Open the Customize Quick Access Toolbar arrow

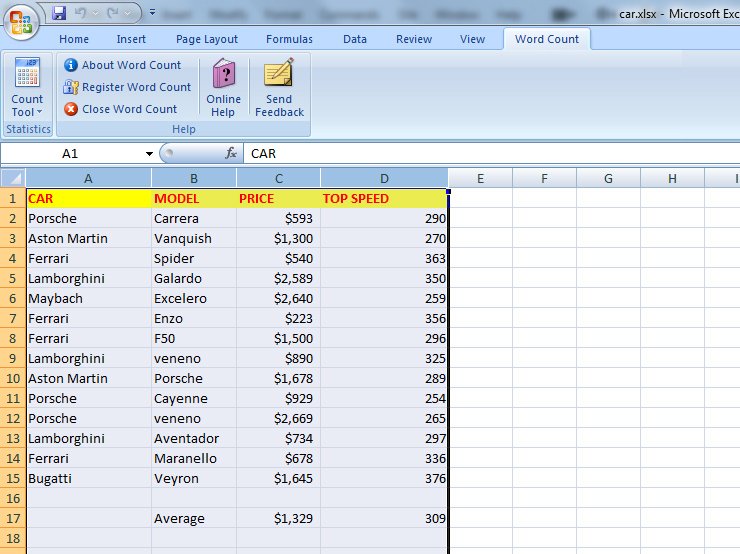(152, 12)
